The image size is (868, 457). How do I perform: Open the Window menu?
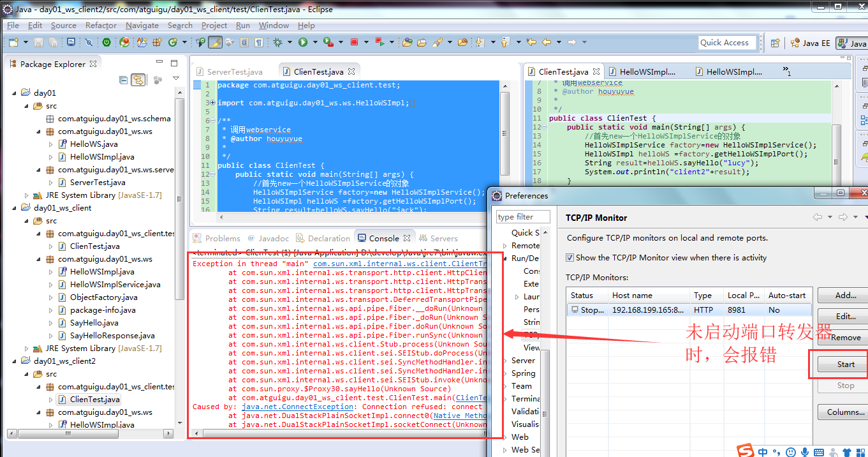274,26
